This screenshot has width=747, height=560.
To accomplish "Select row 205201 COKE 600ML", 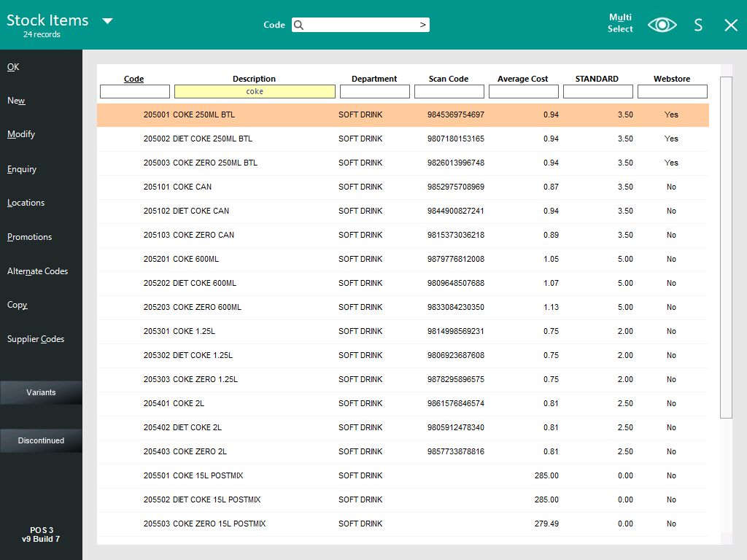I will [403, 259].
